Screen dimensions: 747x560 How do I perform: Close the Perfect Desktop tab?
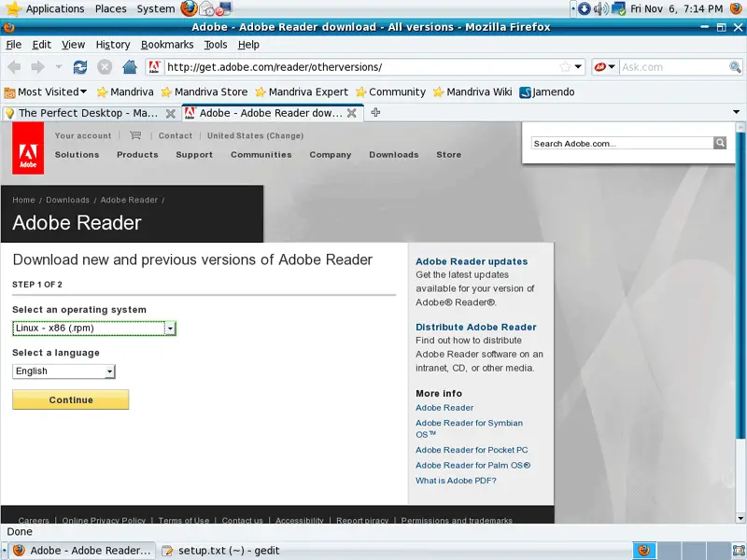pos(170,113)
